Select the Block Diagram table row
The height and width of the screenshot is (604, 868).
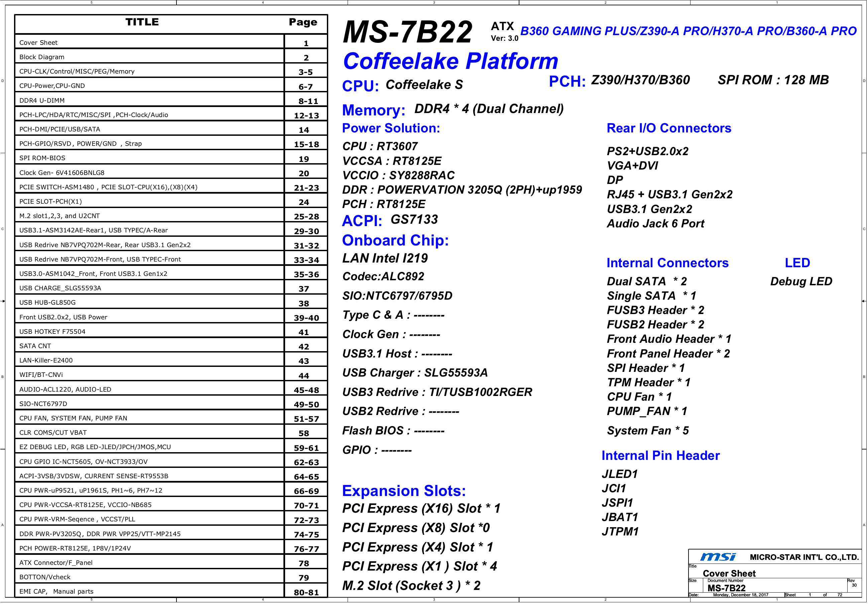click(171, 57)
